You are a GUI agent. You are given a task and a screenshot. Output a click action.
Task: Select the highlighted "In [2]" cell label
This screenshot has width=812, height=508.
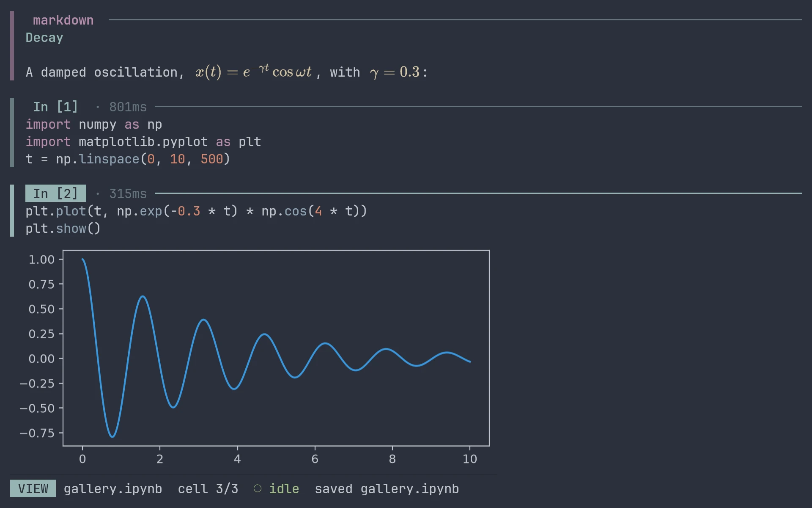55,193
